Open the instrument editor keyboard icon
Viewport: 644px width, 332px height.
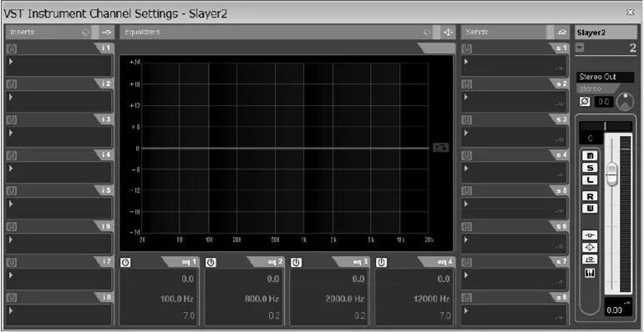[x=591, y=273]
